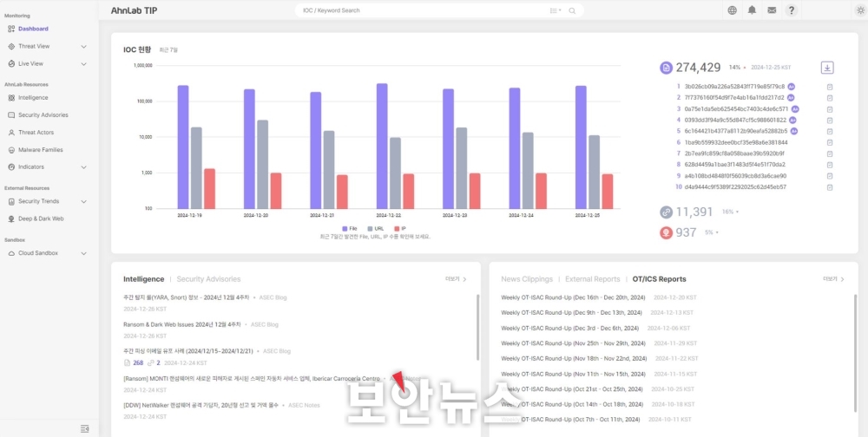
Task: Copy hash d4a9444c9f5389f2... icon
Action: coord(830,187)
